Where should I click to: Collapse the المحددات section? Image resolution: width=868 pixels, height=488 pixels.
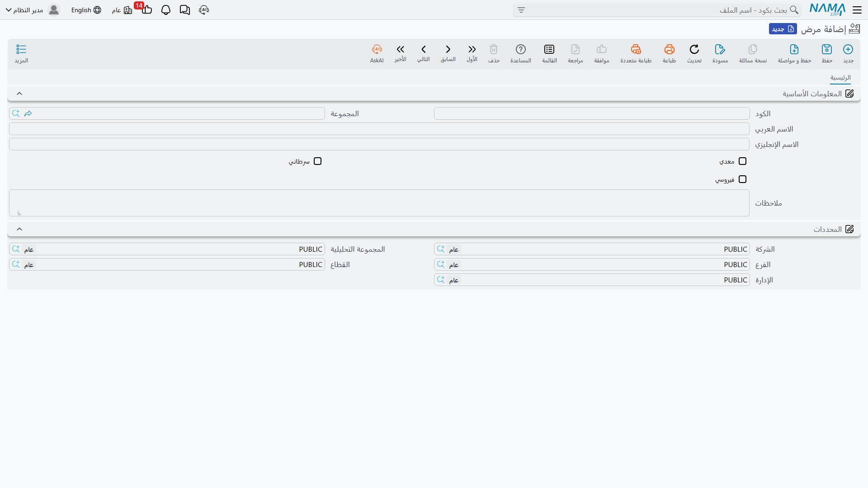19,229
